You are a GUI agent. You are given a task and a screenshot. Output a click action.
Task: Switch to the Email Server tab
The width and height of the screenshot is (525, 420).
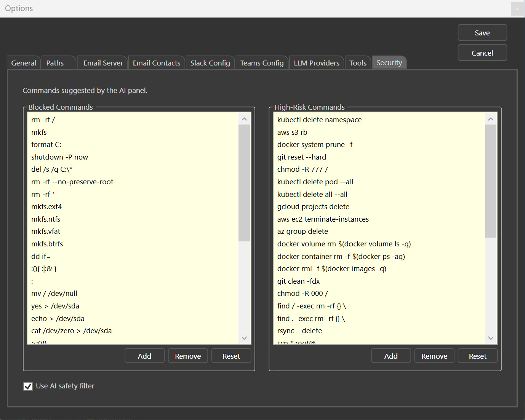tap(102, 63)
